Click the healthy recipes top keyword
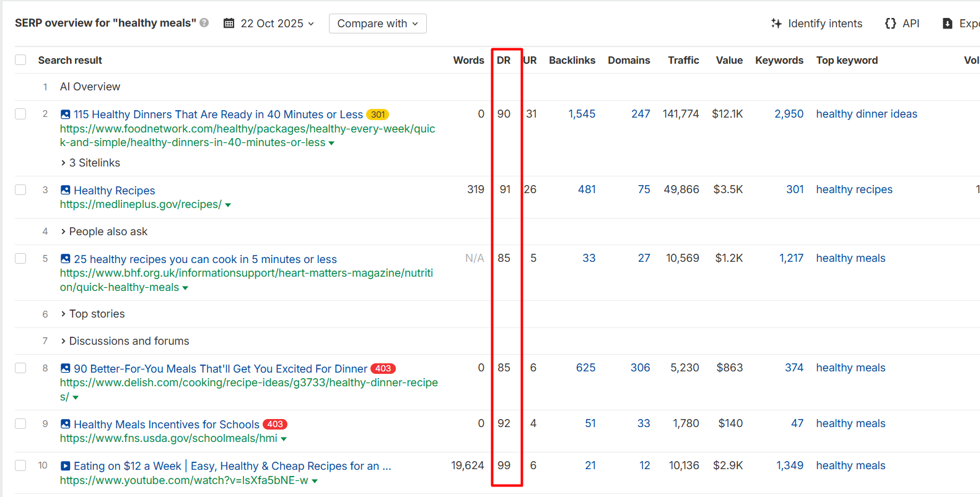The image size is (980, 497). coord(854,189)
